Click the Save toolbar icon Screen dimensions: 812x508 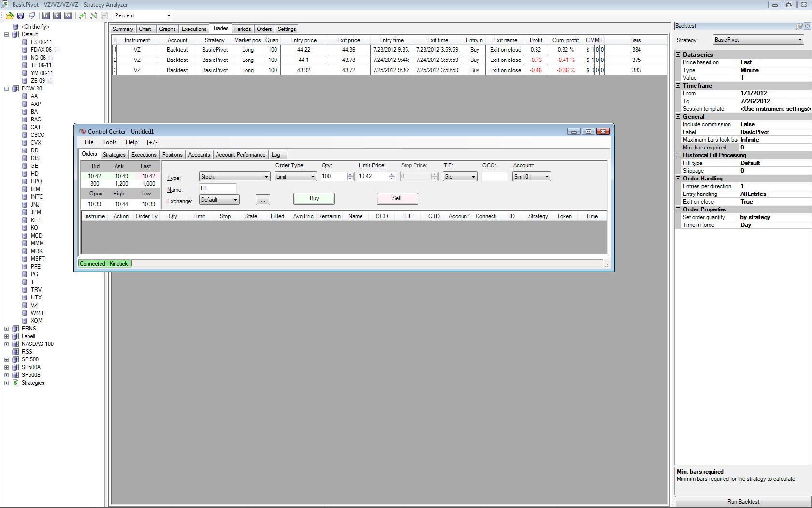(x=20, y=15)
